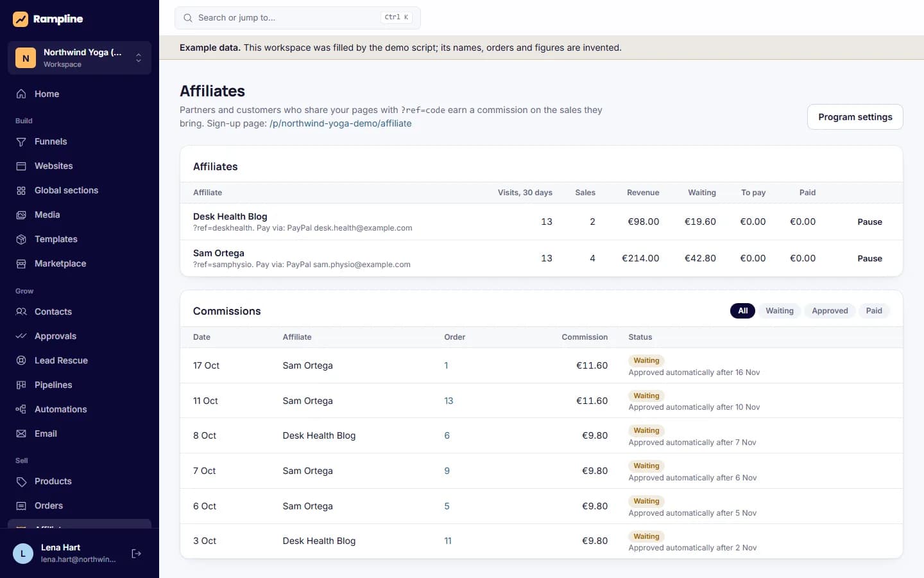
Task: Open the /p/northwind-yoga-demo/affiliate sign-up link
Action: coord(341,123)
